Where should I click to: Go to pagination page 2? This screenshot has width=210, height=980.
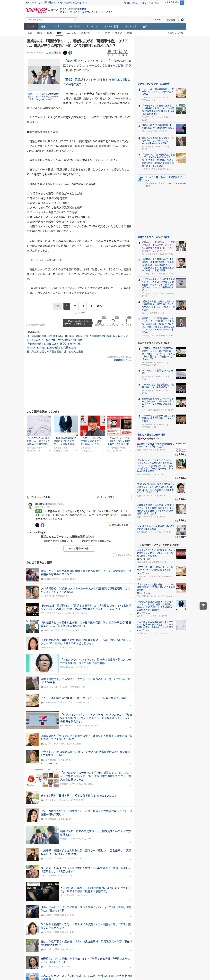pos(75,306)
